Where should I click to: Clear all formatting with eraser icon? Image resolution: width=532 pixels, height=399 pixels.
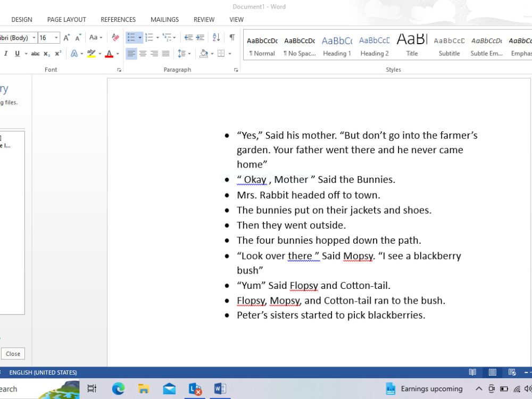click(115, 37)
